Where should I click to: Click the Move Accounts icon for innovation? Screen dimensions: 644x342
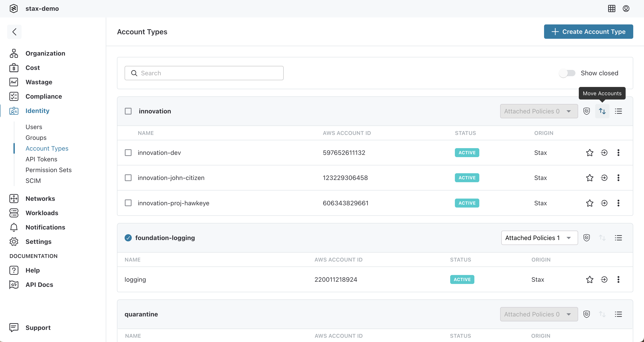pyautogui.click(x=602, y=111)
